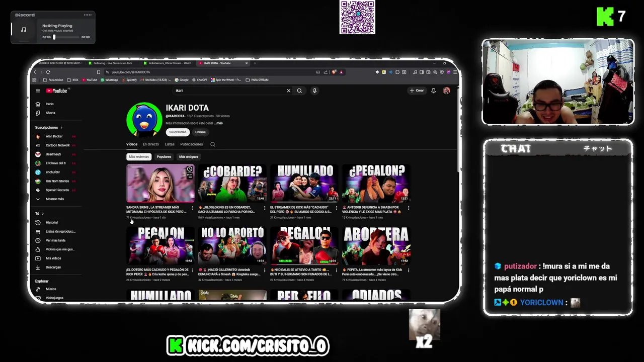Screen dimensions: 644x362
Task: Expand the Tú section arrow
Action: pos(43,214)
